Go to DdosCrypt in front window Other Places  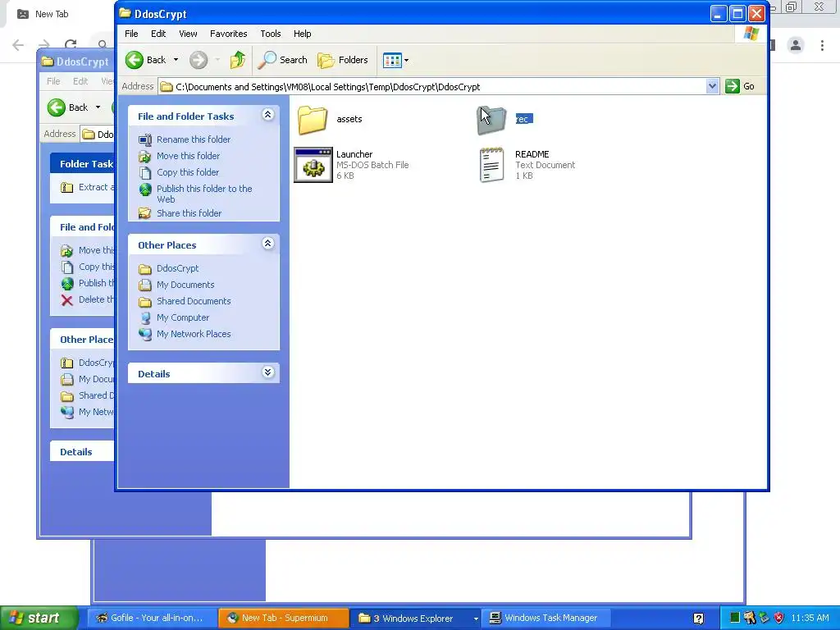(177, 268)
